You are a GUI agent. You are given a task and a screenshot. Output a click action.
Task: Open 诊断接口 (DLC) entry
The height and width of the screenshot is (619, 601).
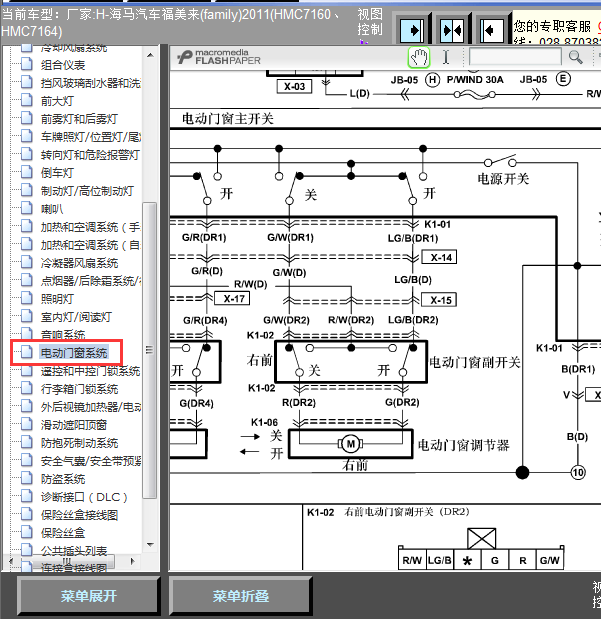(x=84, y=497)
